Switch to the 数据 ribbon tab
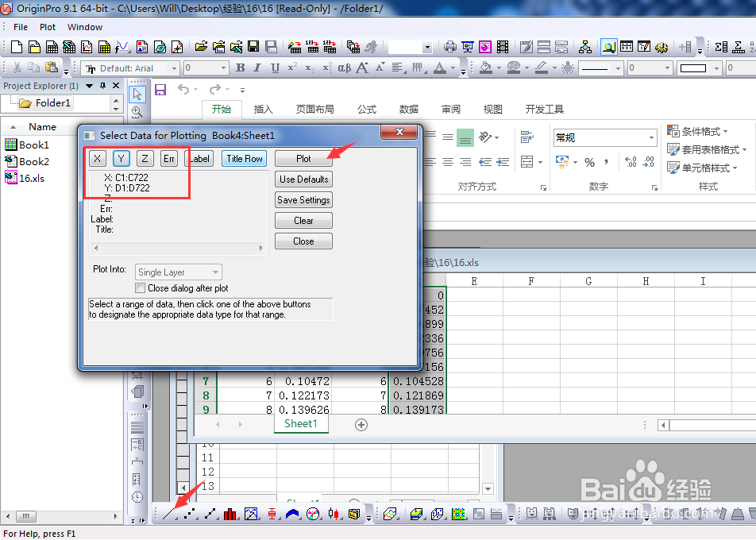This screenshot has height=540, width=756. coord(409,110)
